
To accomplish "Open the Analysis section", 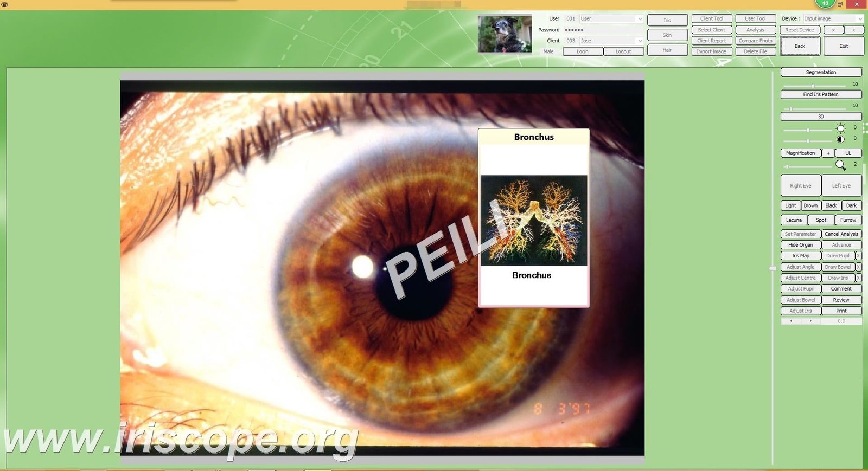I will (x=755, y=30).
